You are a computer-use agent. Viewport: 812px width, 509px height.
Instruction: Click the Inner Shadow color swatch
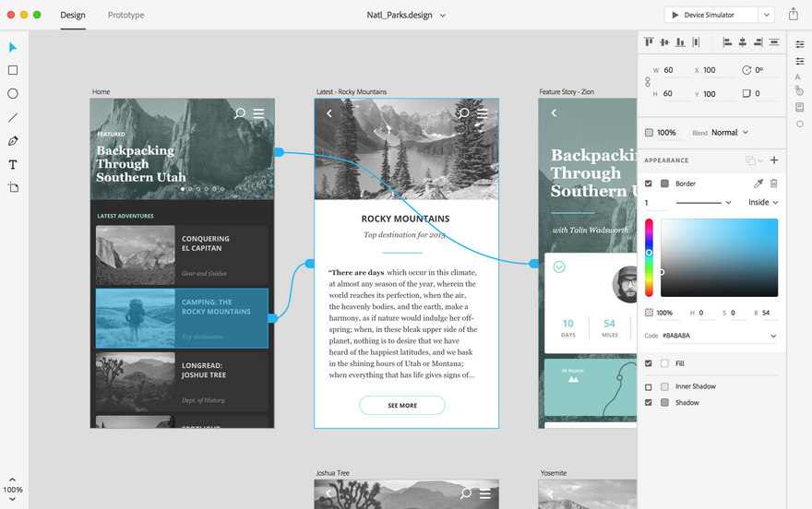665,387
